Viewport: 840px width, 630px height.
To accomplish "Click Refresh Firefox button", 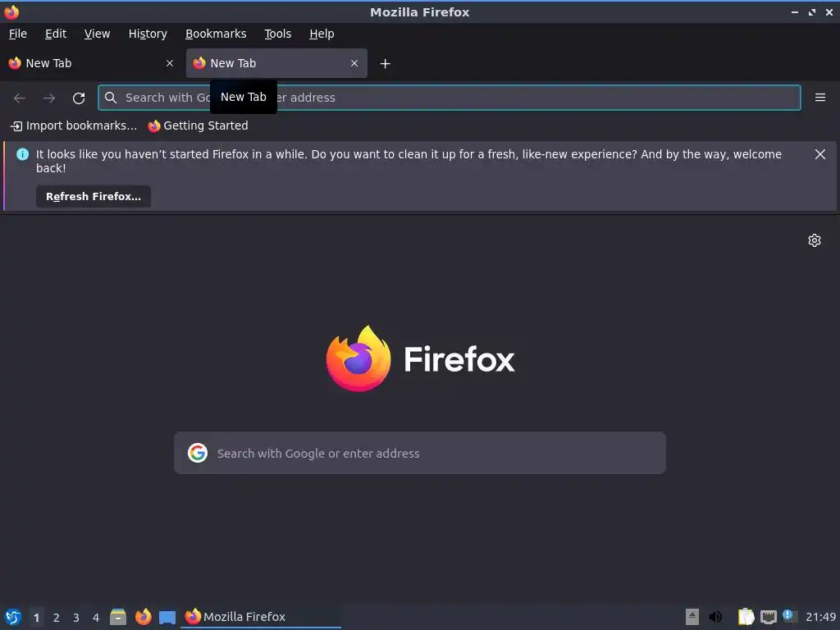I will click(94, 197).
